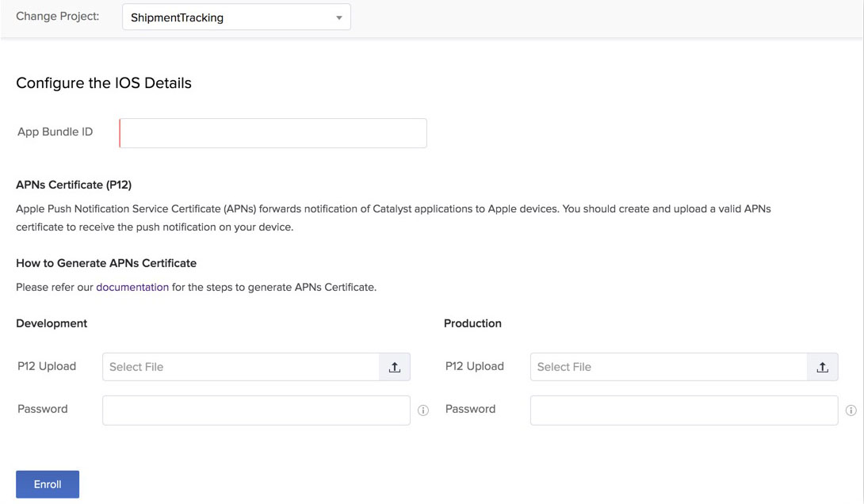
Task: Click the dropdown arrow next to ShipmentTracking
Action: click(x=339, y=17)
